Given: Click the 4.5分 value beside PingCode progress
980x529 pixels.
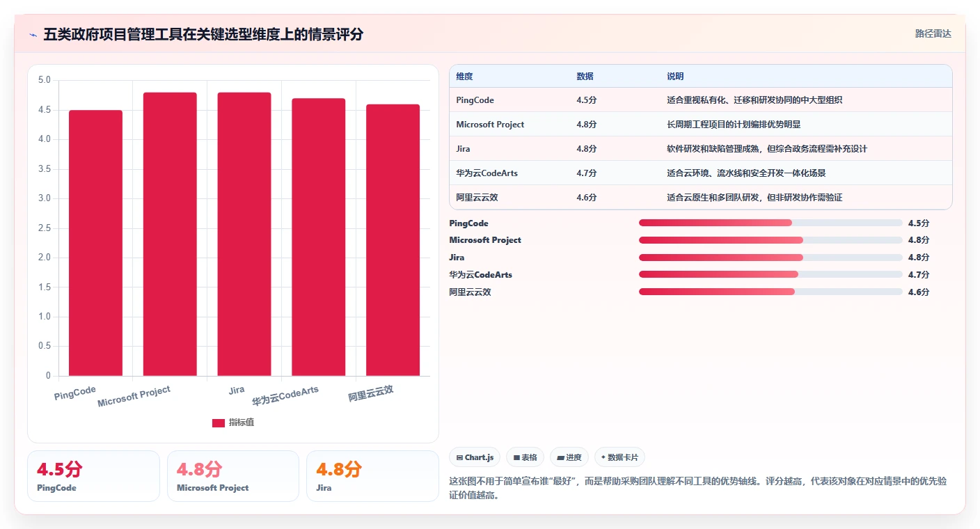Looking at the screenshot, I should click(919, 223).
